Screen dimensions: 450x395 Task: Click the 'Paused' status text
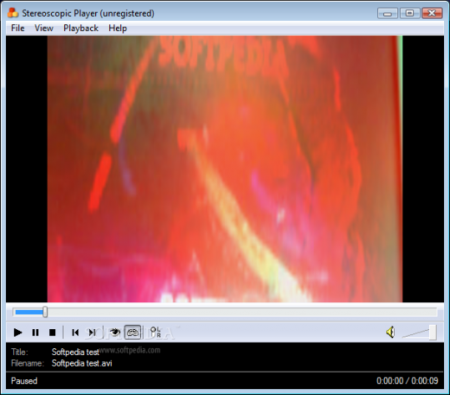coord(24,381)
